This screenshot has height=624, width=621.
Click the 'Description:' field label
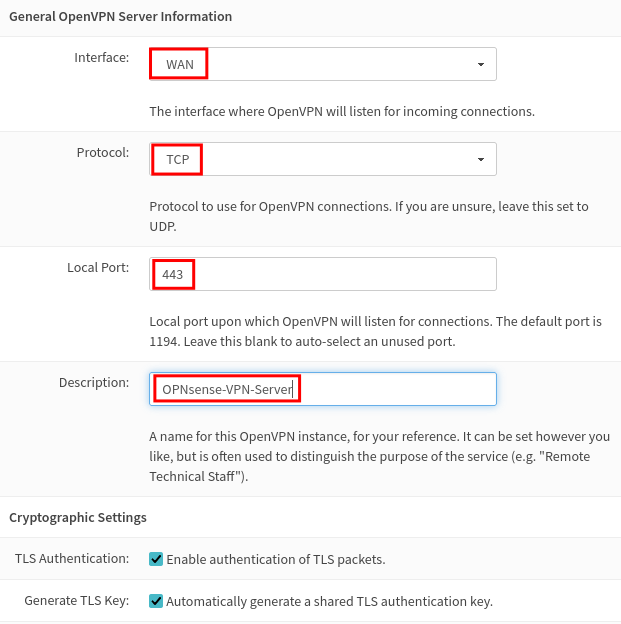tap(94, 382)
